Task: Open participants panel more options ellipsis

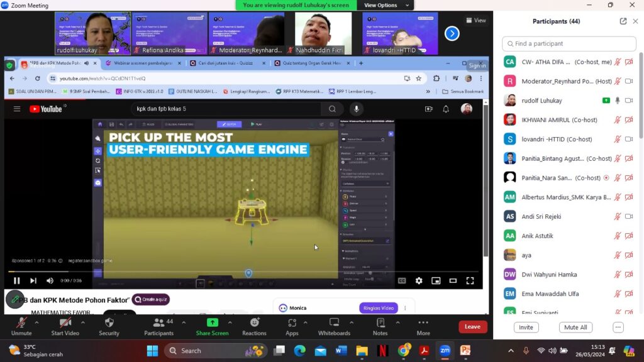Action: coord(618,327)
